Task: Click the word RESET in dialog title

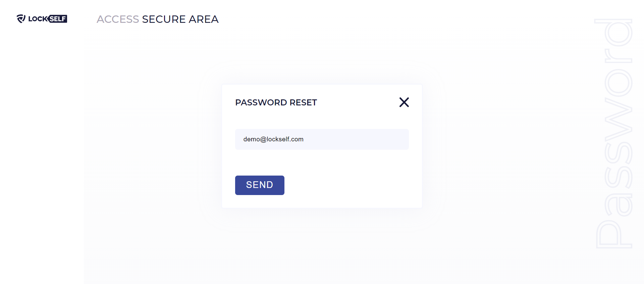Action: coord(303,102)
